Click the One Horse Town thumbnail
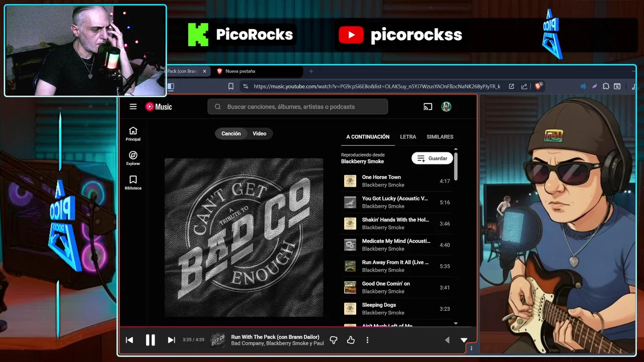This screenshot has width=644, height=362. (x=350, y=181)
